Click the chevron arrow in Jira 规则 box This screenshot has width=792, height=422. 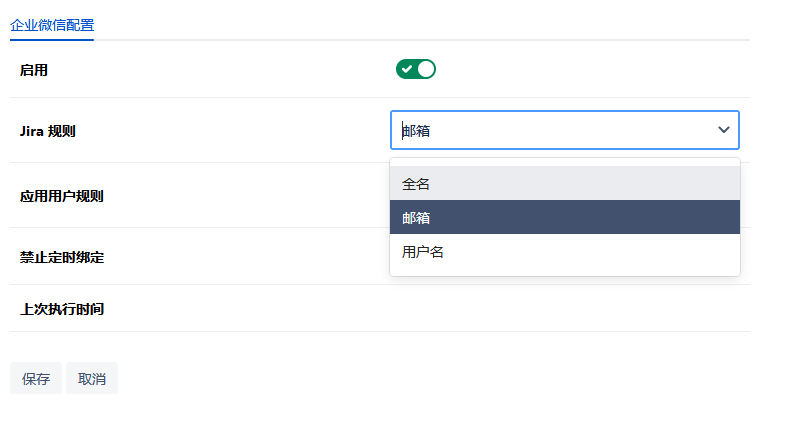pyautogui.click(x=723, y=130)
